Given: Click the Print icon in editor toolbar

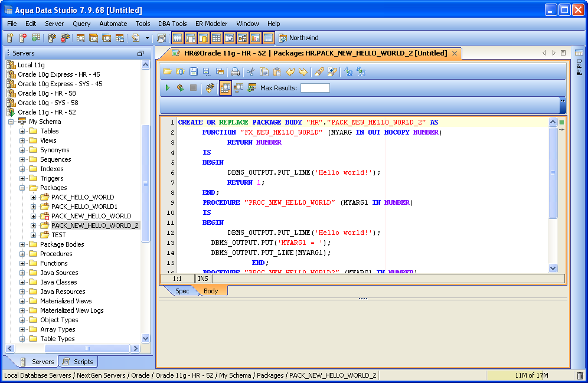Looking at the screenshot, I should tap(235, 71).
